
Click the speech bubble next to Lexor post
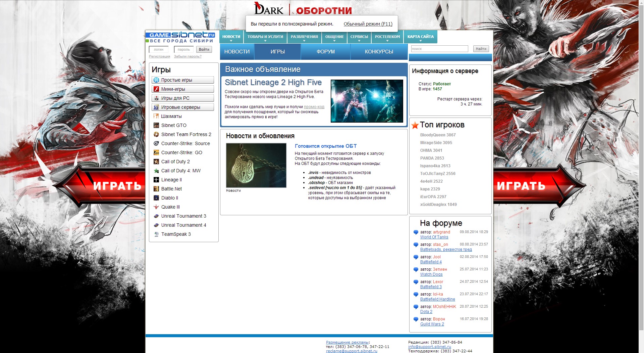[x=416, y=282]
